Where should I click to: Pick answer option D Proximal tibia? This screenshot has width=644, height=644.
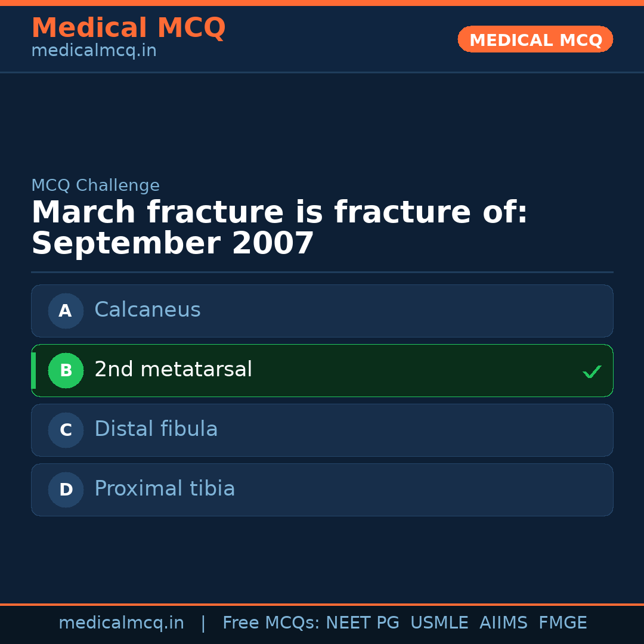322,490
